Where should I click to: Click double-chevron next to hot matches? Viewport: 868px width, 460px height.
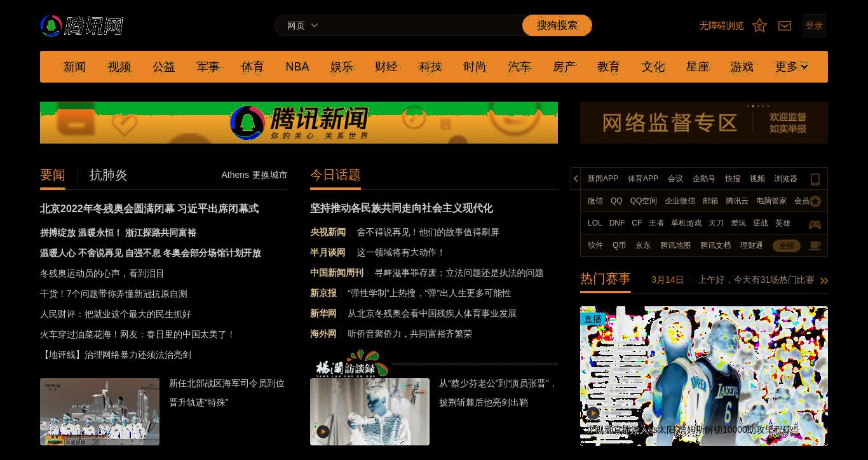tap(824, 280)
